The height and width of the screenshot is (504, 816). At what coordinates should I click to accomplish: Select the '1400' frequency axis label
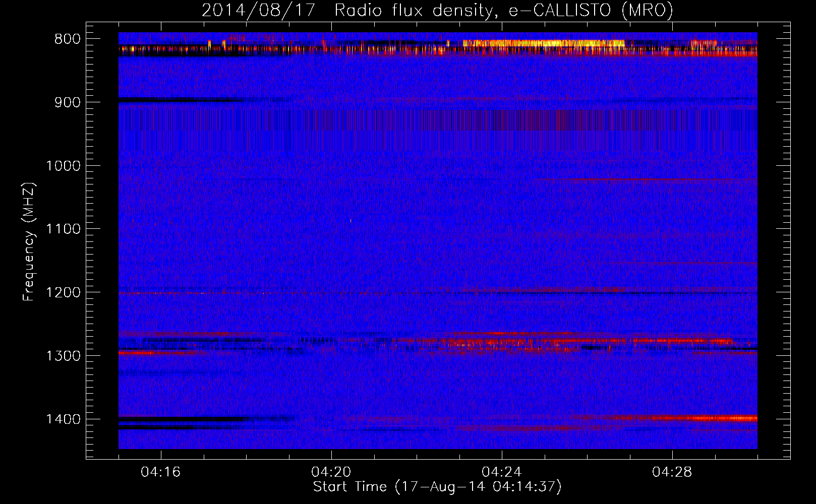(x=64, y=419)
